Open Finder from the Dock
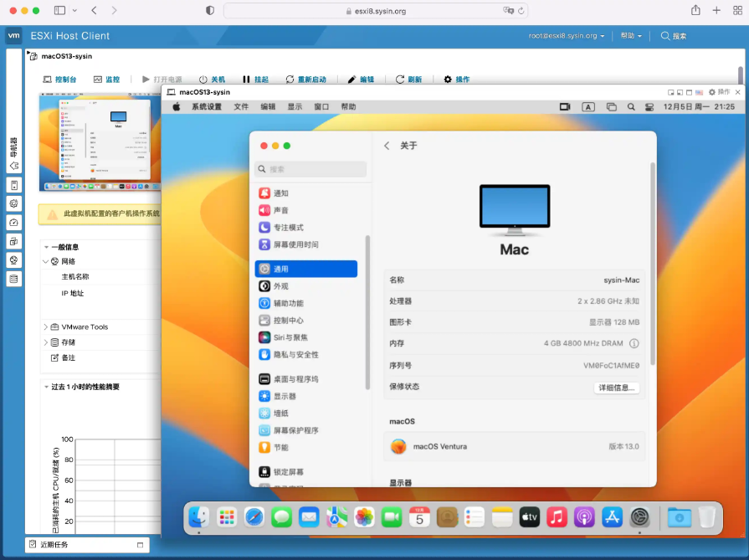The width and height of the screenshot is (749, 560). [x=198, y=517]
